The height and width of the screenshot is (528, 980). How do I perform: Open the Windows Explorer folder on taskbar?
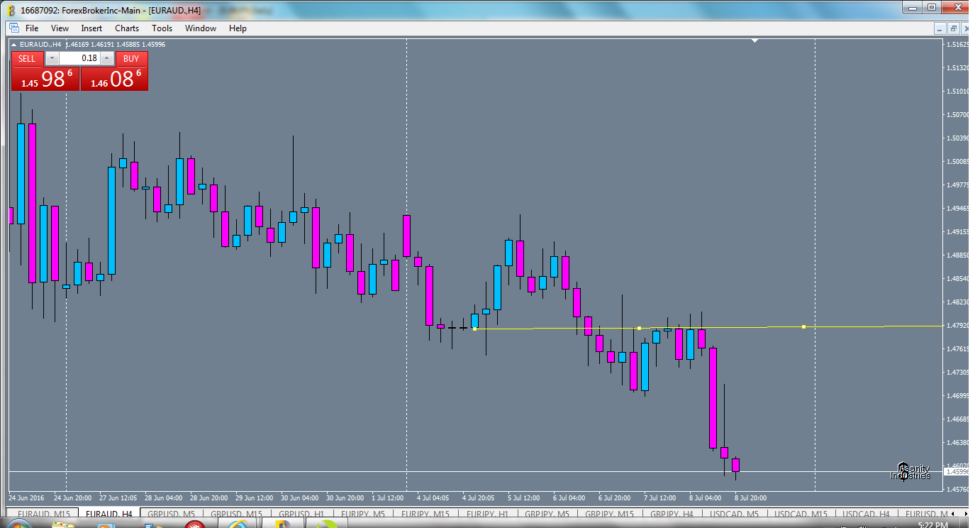click(62, 525)
